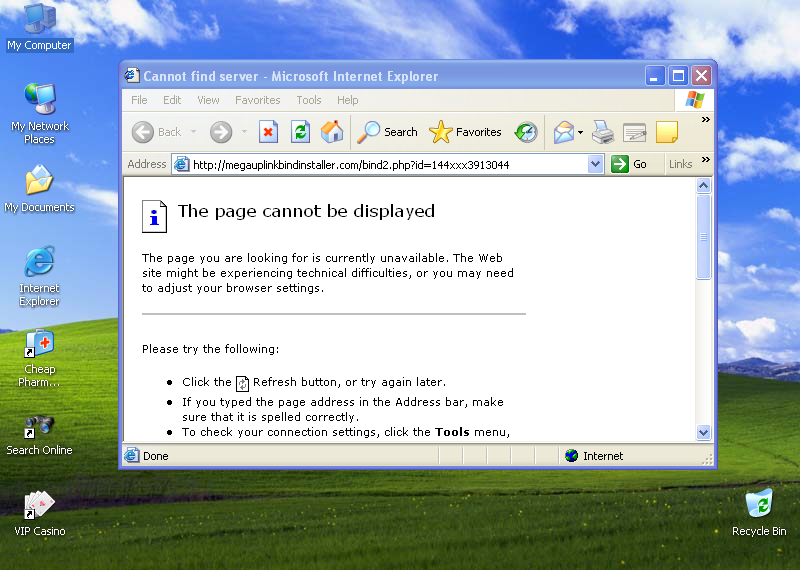Screen dimensions: 800x570
Task: Click the bold 'Tools' word in page
Action: [x=452, y=432]
